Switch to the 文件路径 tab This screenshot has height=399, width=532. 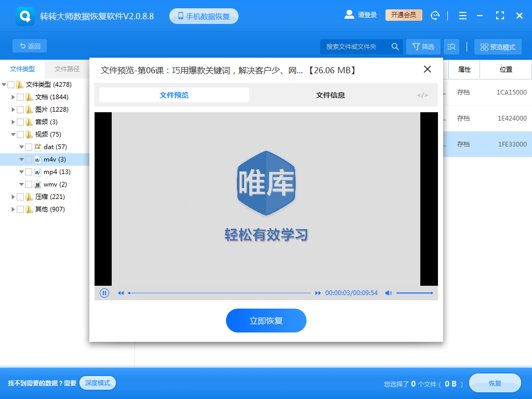[x=67, y=69]
